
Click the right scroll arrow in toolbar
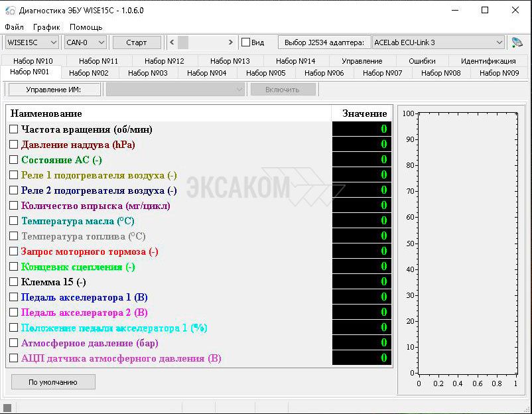click(231, 42)
